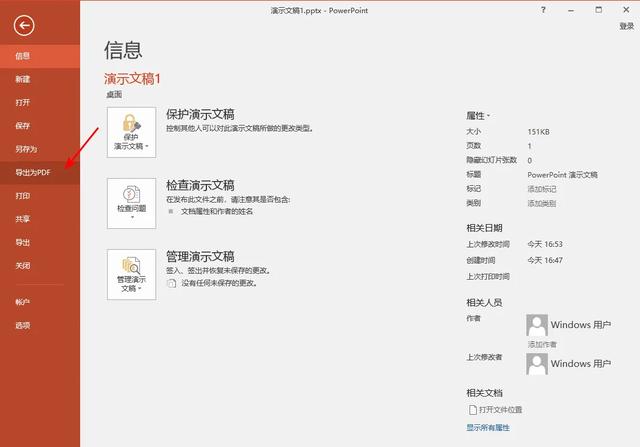
Task: Click the file icon beside 打开文件位置
Action: [473, 409]
